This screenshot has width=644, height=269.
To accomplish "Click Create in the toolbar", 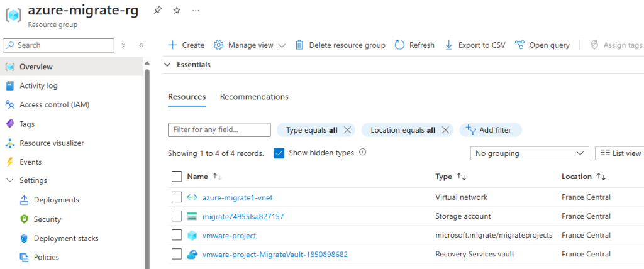I will [x=186, y=45].
